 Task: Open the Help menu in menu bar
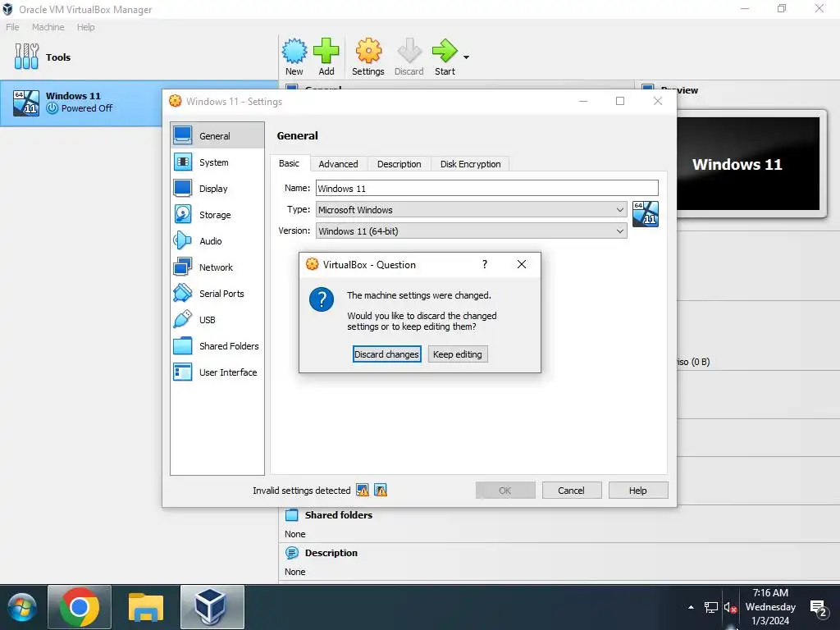pos(85,27)
